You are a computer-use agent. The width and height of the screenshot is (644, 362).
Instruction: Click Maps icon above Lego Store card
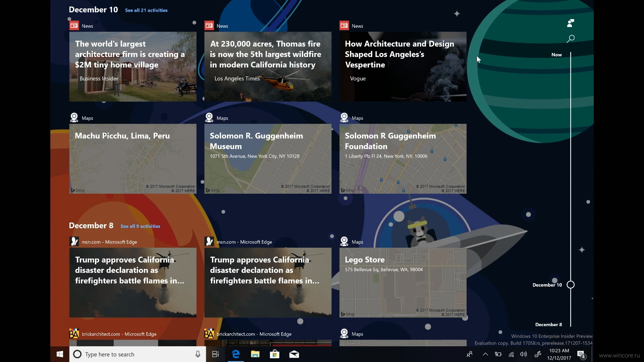(x=344, y=241)
